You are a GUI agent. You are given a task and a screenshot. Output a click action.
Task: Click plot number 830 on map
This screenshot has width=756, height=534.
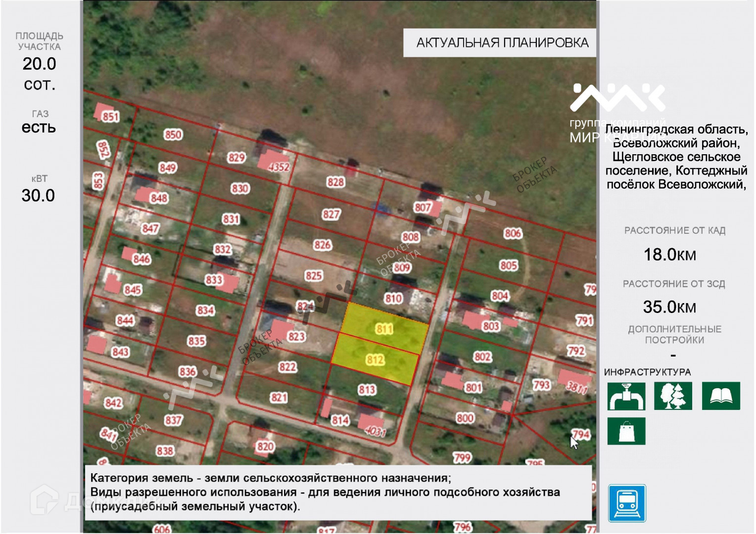pyautogui.click(x=240, y=188)
